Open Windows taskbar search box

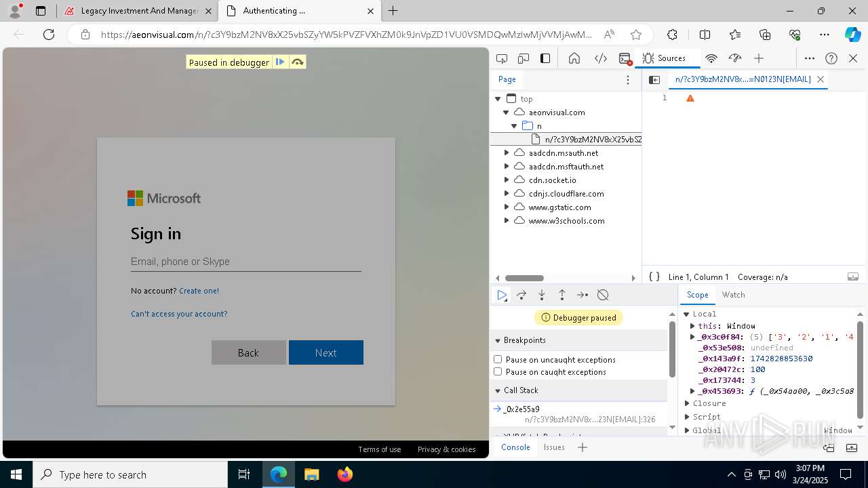click(x=130, y=474)
